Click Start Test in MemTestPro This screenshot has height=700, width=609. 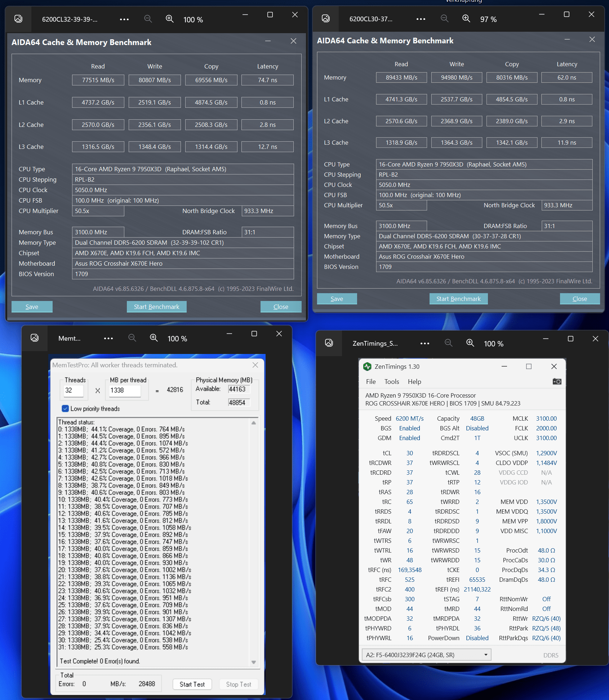pos(192,684)
